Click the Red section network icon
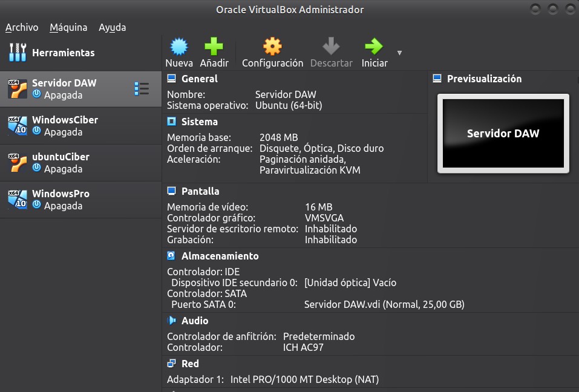 coord(171,364)
